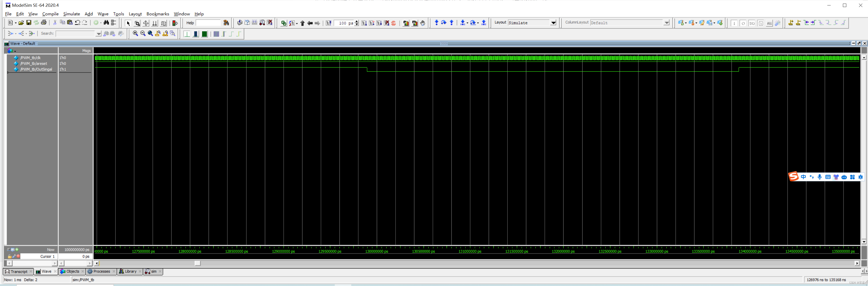868x286 pixels.
Task: Click the Insert Cursor icon
Action: coord(790,23)
